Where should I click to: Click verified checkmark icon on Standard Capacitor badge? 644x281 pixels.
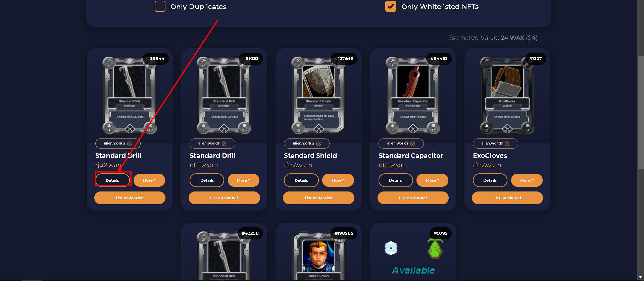point(413,144)
